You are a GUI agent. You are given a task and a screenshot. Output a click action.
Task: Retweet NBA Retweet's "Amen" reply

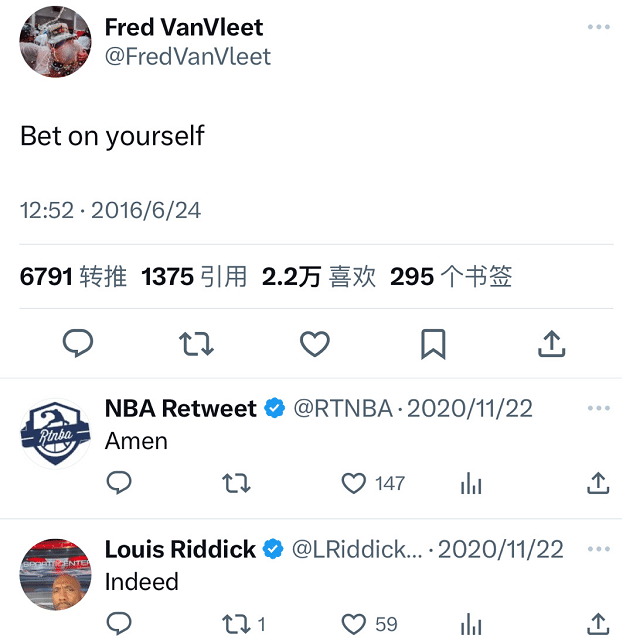pos(236,484)
